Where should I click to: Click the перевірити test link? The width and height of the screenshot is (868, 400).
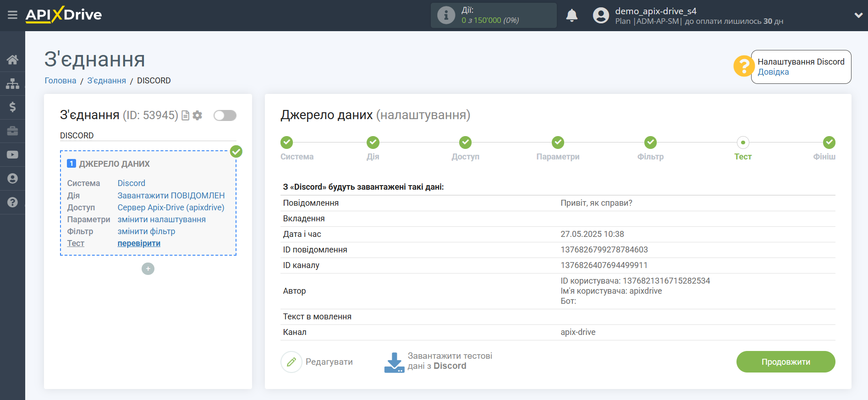139,243
